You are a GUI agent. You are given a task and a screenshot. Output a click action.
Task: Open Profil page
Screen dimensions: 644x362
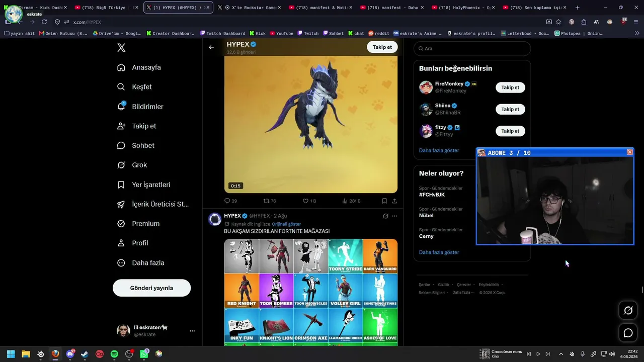(132, 243)
